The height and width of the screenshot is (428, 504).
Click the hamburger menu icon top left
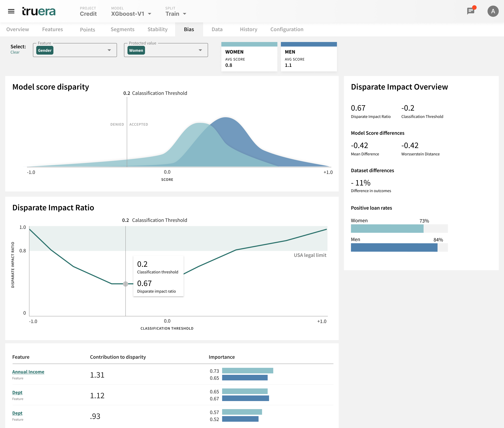click(12, 11)
